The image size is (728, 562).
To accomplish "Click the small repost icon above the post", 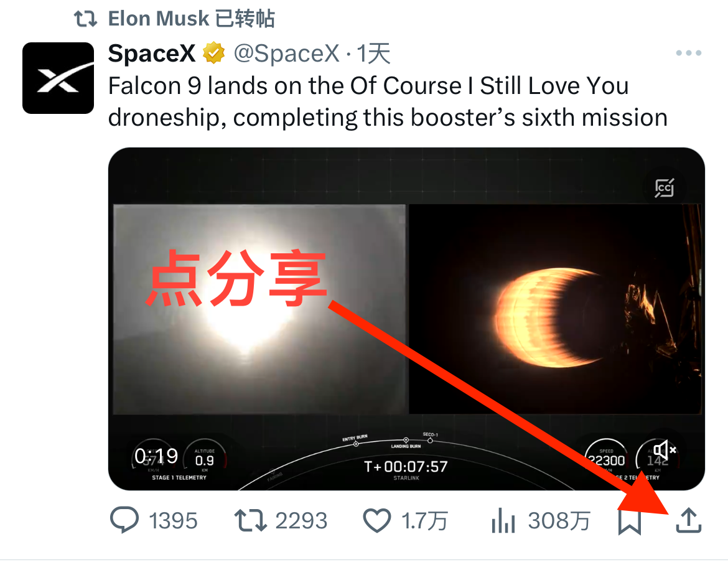I will pyautogui.click(x=86, y=19).
